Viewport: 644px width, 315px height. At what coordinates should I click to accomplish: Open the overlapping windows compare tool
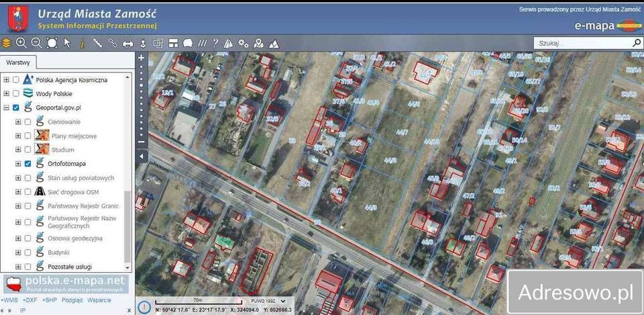tap(158, 43)
